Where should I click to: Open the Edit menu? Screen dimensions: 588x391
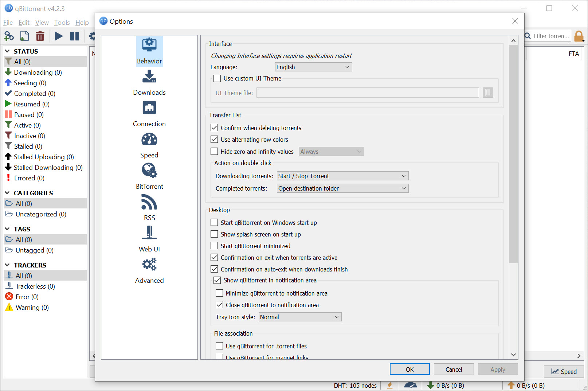coord(24,23)
